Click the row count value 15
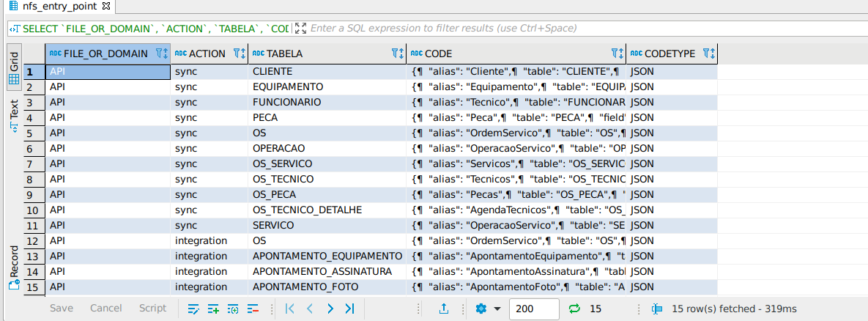 (x=596, y=309)
